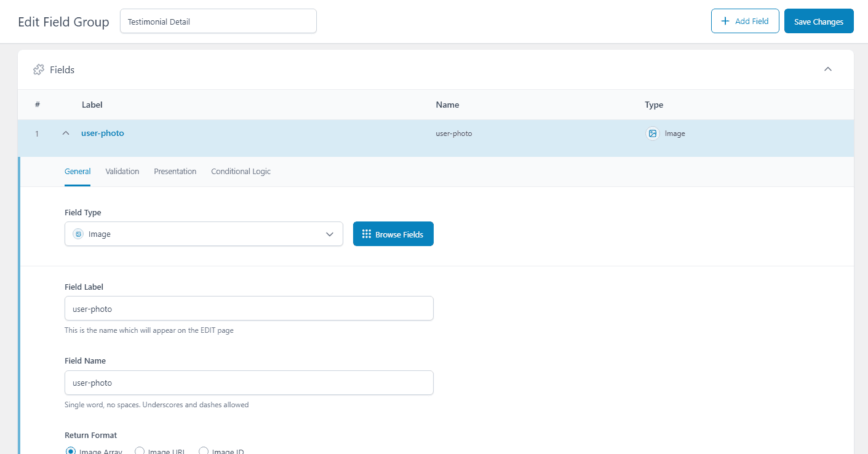
Task: Collapse the Fields panel with top-right chevron
Action: pyautogui.click(x=827, y=69)
